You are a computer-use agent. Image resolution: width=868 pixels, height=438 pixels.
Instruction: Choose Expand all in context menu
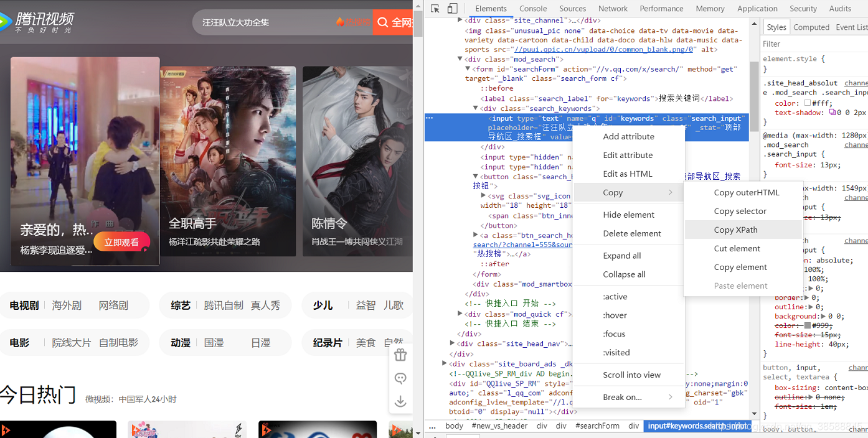tap(628, 256)
